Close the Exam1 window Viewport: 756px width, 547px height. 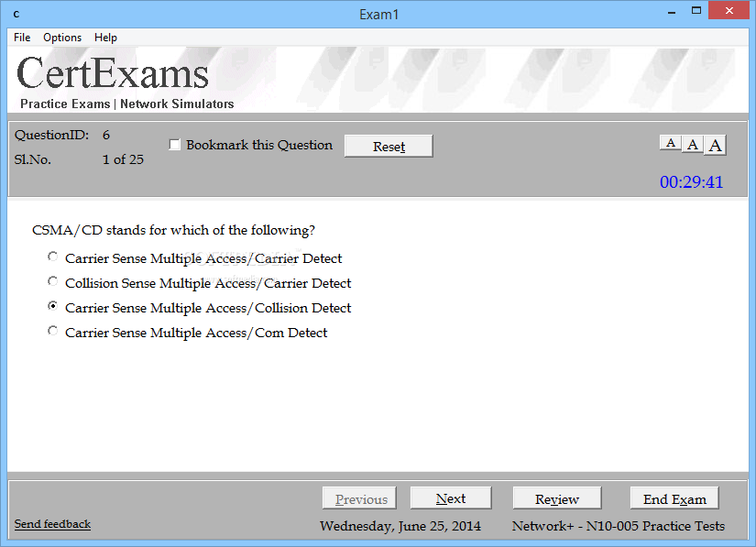pos(729,11)
